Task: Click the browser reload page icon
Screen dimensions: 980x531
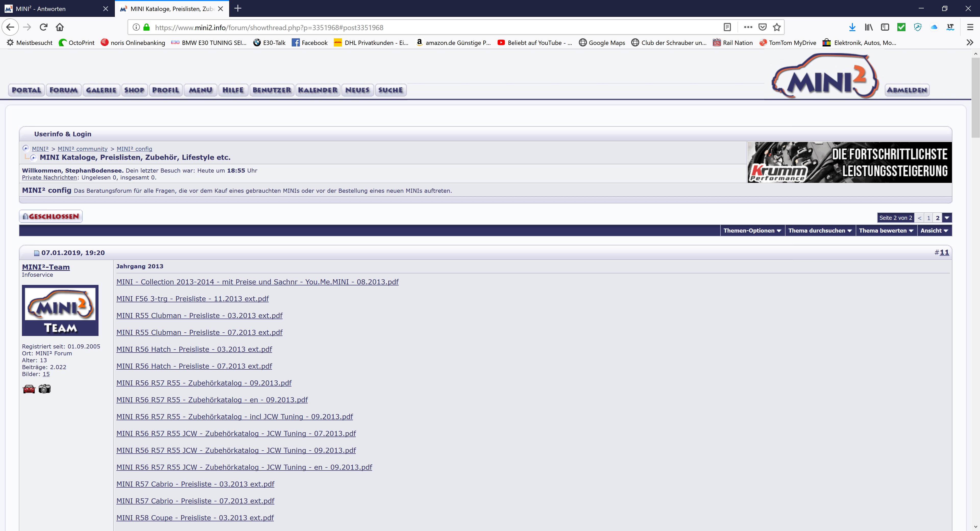Action: 43,27
